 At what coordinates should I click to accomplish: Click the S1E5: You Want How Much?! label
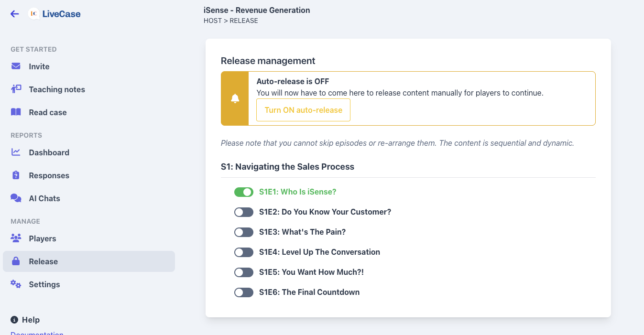click(311, 272)
